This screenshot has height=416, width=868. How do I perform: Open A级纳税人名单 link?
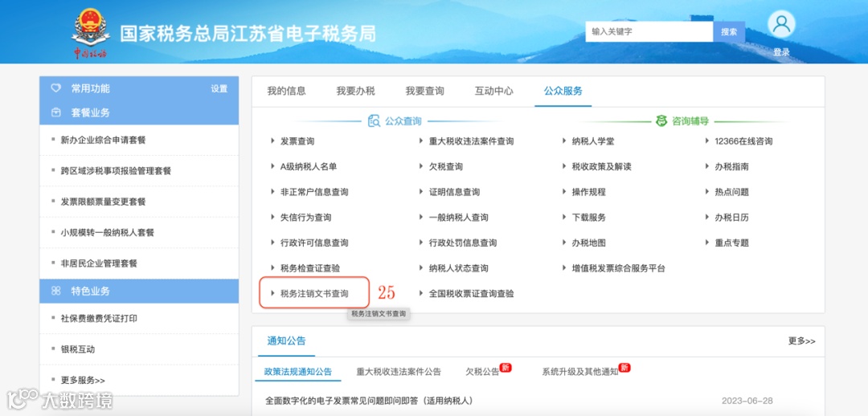pyautogui.click(x=309, y=166)
